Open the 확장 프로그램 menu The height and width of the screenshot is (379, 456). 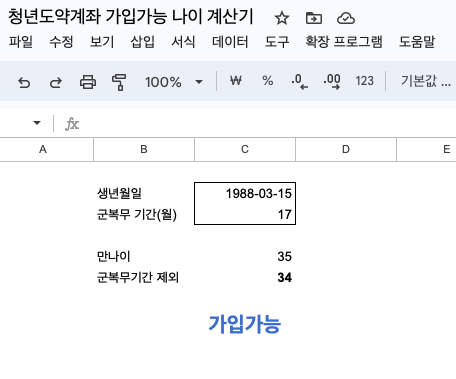click(x=344, y=42)
